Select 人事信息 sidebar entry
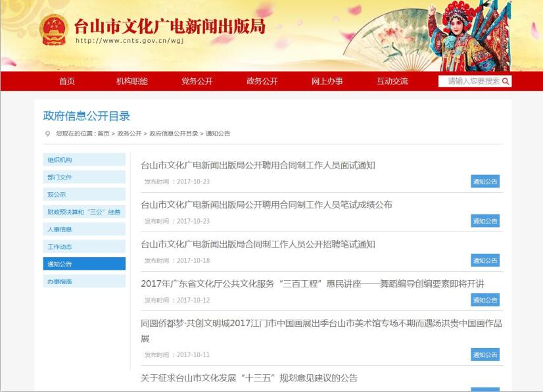The width and height of the screenshot is (543, 392). pos(84,230)
